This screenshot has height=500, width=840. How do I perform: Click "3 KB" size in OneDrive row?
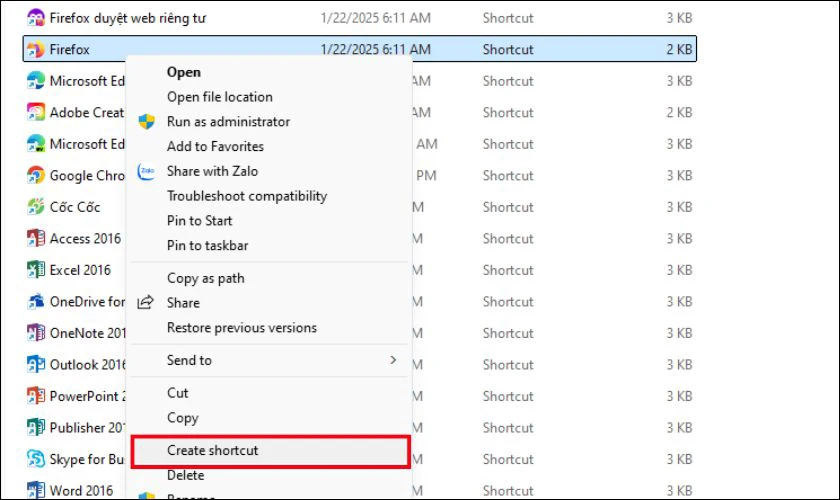(x=679, y=302)
